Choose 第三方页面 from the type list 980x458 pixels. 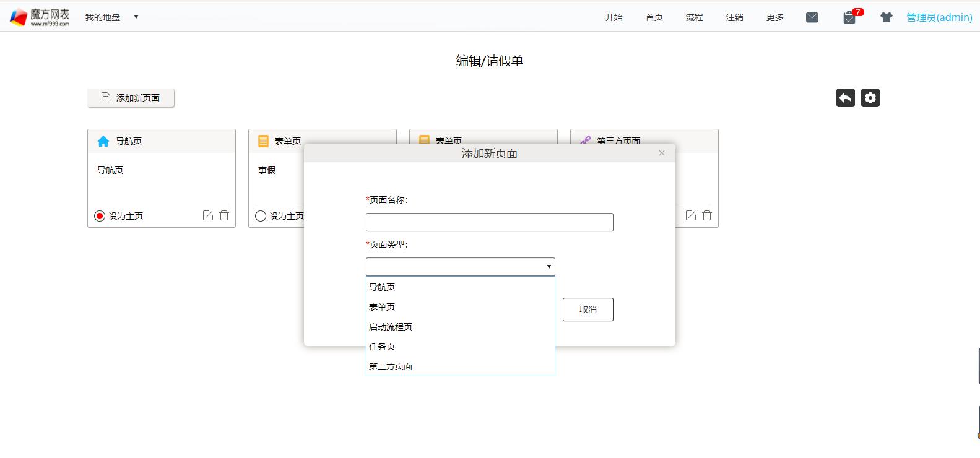(x=461, y=366)
